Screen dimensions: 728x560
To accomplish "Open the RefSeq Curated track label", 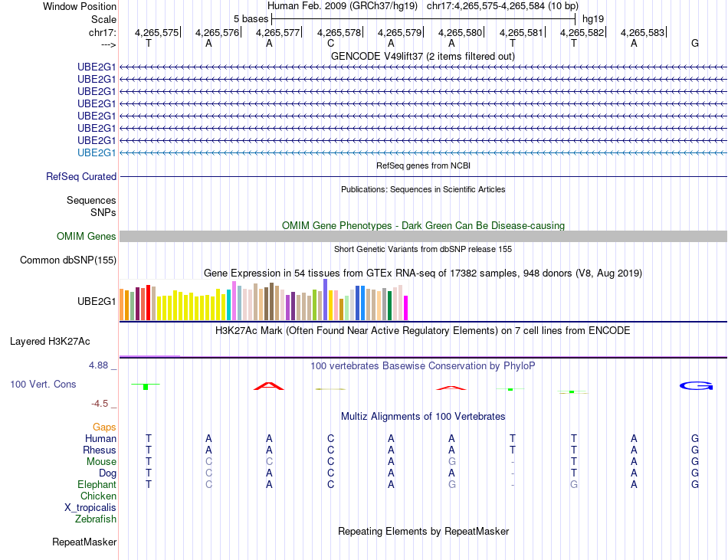I will (x=81, y=177).
